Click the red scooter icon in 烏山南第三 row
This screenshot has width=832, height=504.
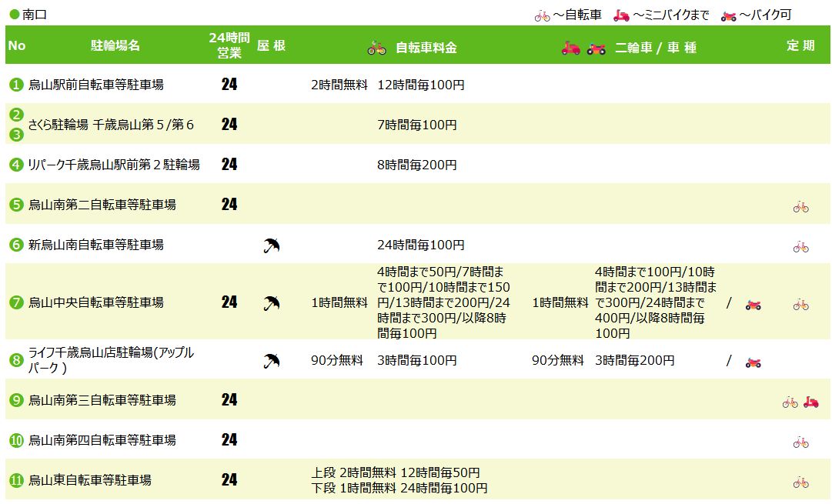[x=810, y=401]
